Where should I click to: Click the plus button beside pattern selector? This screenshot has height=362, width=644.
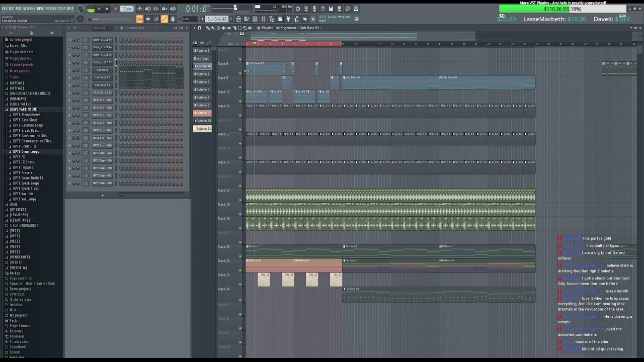tap(230, 19)
